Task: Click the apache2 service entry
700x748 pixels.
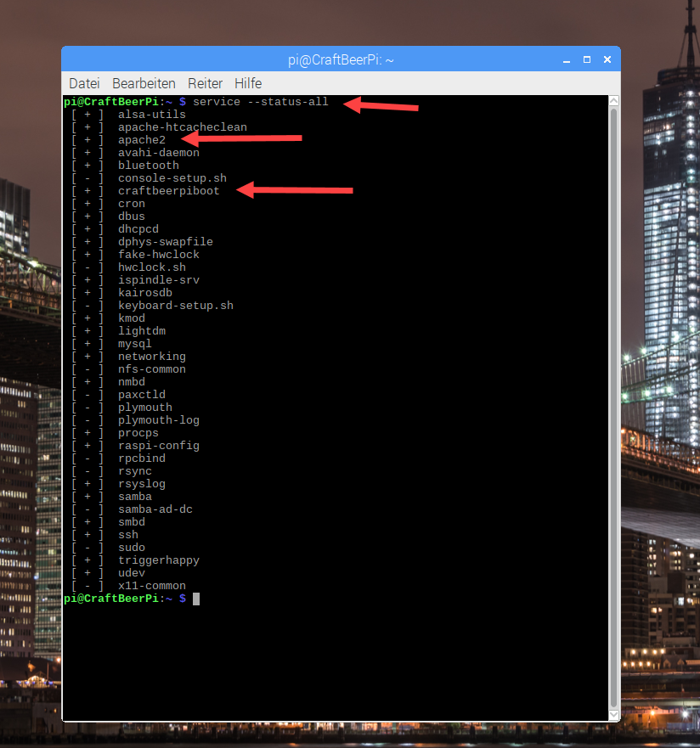Action: coord(142,140)
